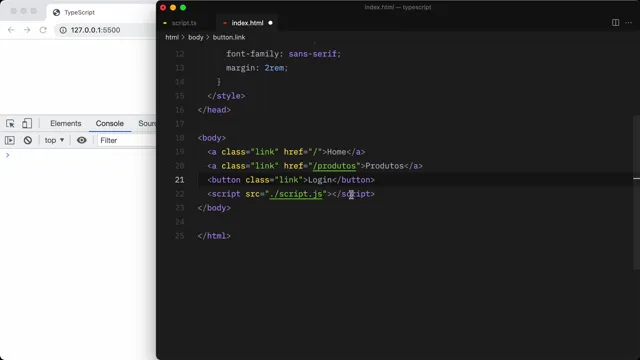Click the console prompt chevron
The image size is (640, 360).
click(x=7, y=155)
